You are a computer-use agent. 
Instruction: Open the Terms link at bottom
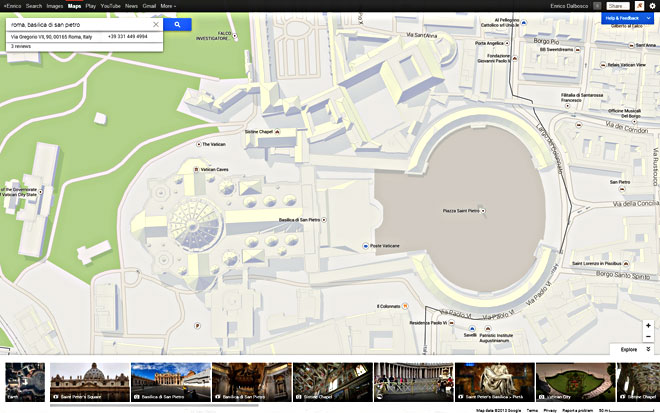point(532,410)
